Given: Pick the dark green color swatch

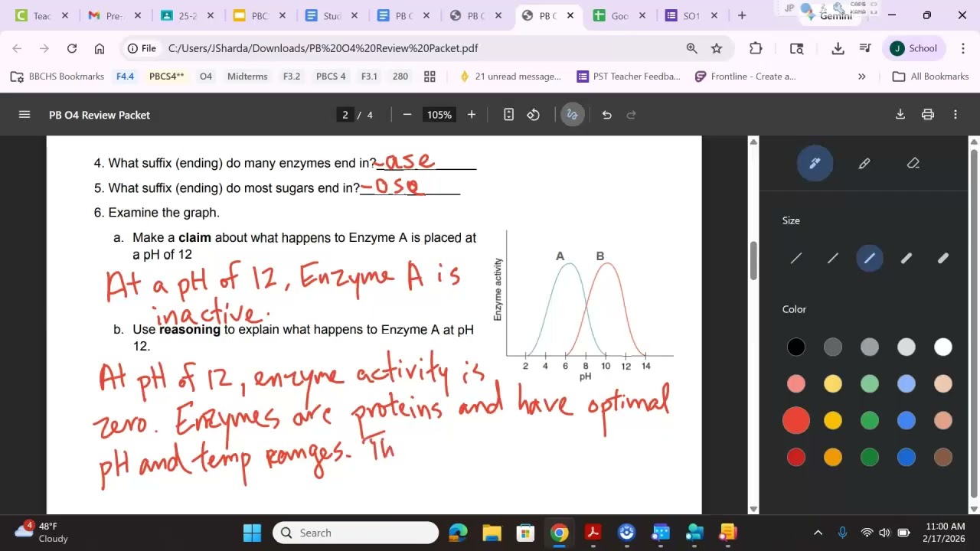Looking at the screenshot, I should (870, 458).
